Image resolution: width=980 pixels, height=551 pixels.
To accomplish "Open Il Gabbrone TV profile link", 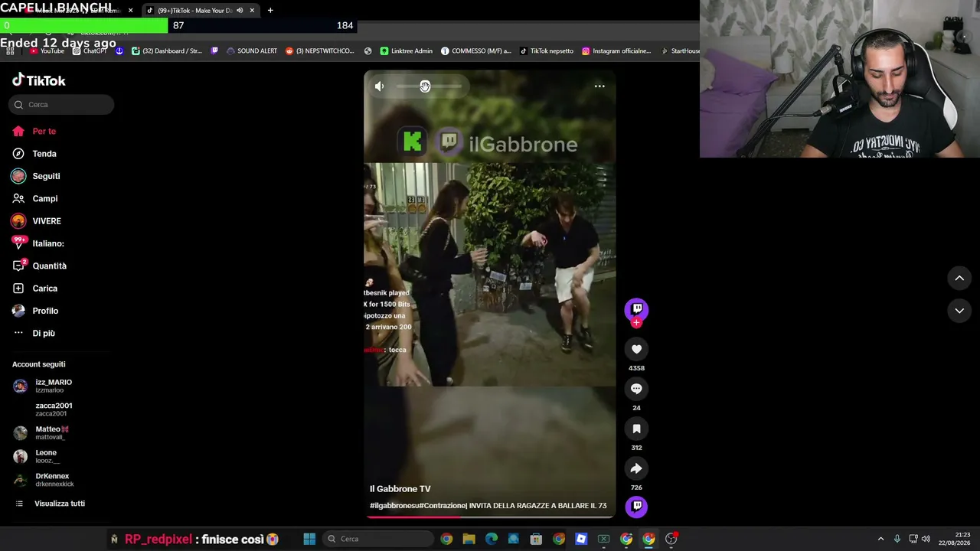I will click(x=400, y=489).
